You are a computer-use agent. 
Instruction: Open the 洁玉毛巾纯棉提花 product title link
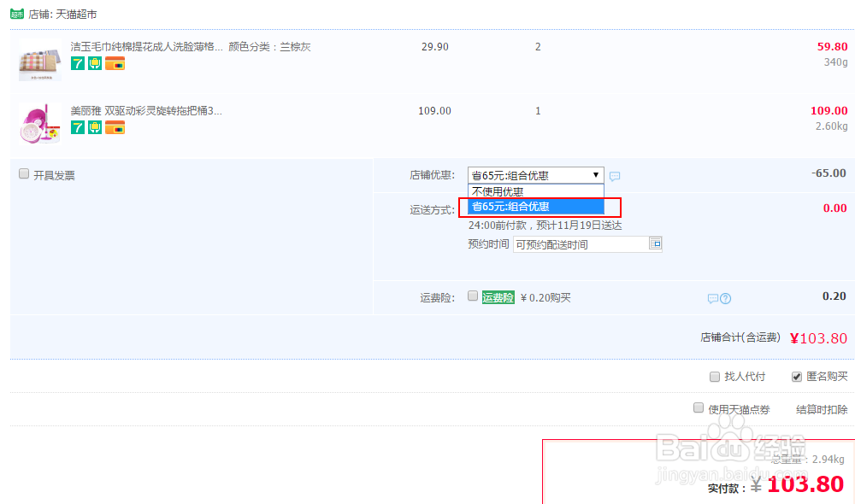(x=147, y=47)
